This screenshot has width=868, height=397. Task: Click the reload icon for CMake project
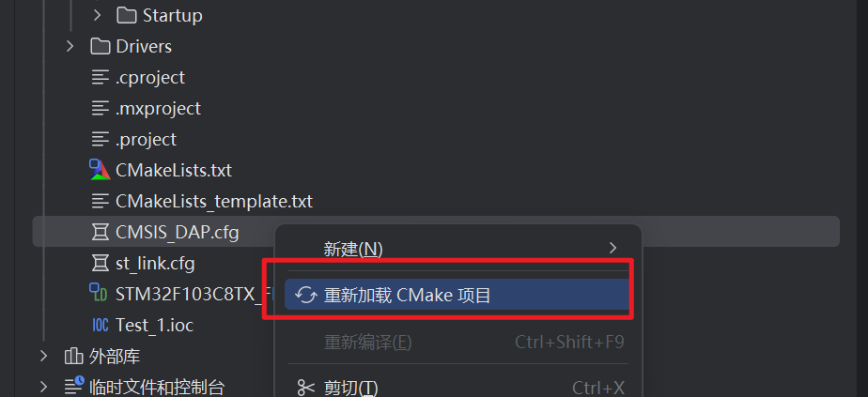305,295
